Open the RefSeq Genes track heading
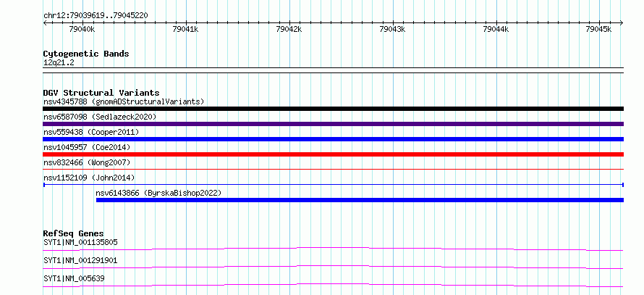This screenshot has width=644, height=295. pos(74,233)
